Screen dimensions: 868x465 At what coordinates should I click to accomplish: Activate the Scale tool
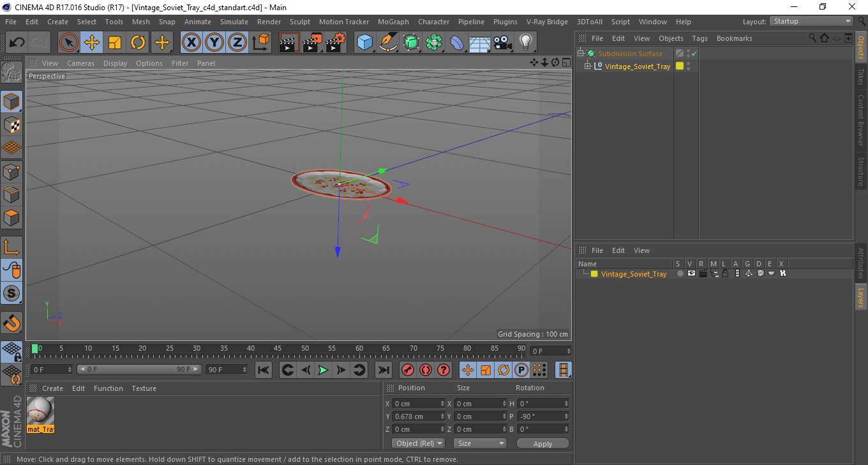115,43
